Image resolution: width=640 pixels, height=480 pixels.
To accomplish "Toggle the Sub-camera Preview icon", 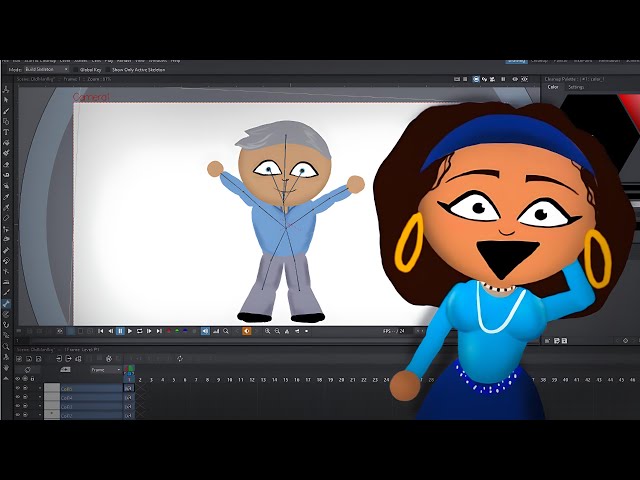I will [524, 79].
